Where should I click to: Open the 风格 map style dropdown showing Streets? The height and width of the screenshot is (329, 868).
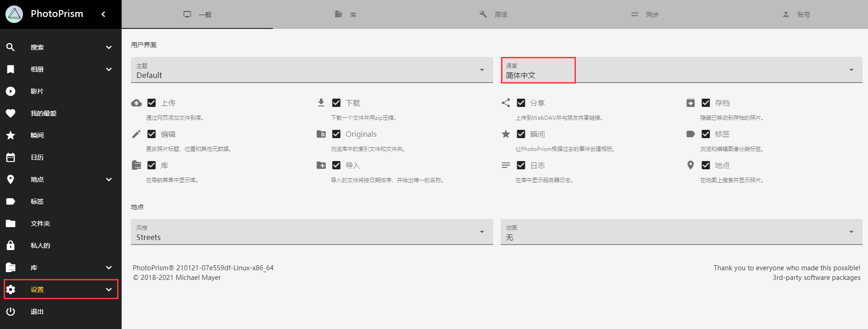tap(312, 232)
